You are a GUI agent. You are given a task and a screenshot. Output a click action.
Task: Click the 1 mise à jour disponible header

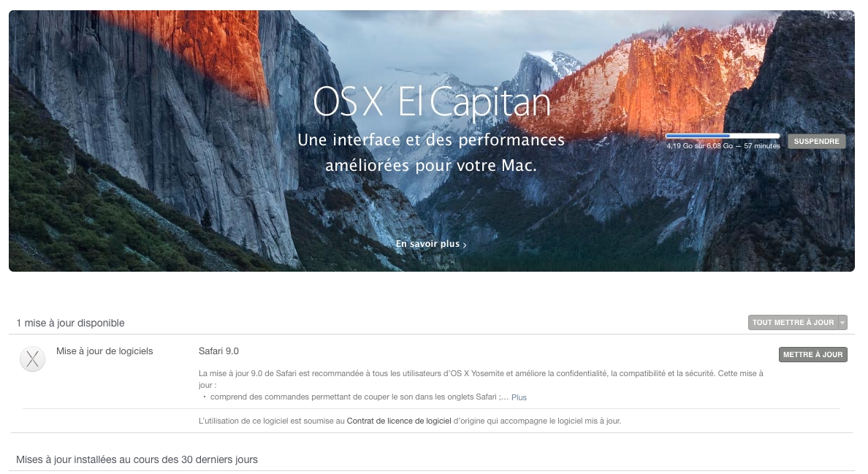coord(70,323)
